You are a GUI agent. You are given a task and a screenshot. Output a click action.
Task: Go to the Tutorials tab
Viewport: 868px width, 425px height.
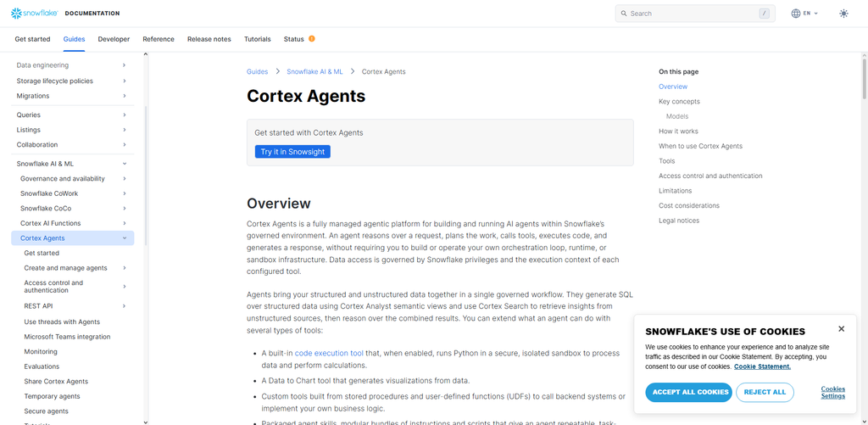coord(258,39)
